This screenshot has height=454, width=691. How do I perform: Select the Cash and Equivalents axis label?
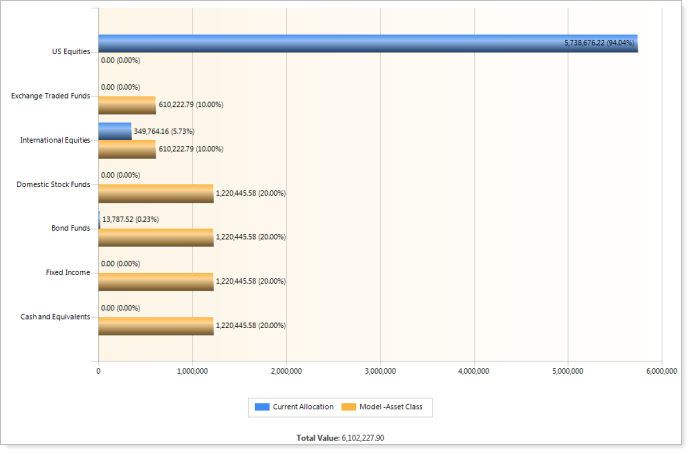coord(56,317)
